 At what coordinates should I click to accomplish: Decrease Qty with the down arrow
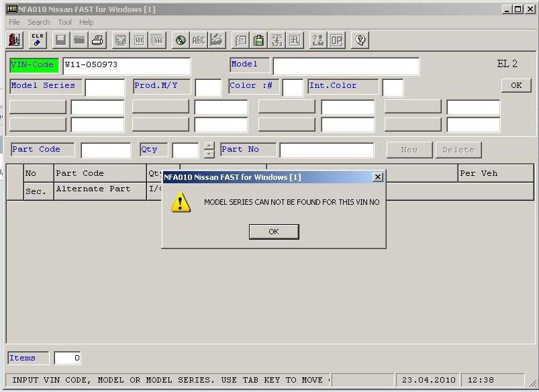click(x=209, y=154)
